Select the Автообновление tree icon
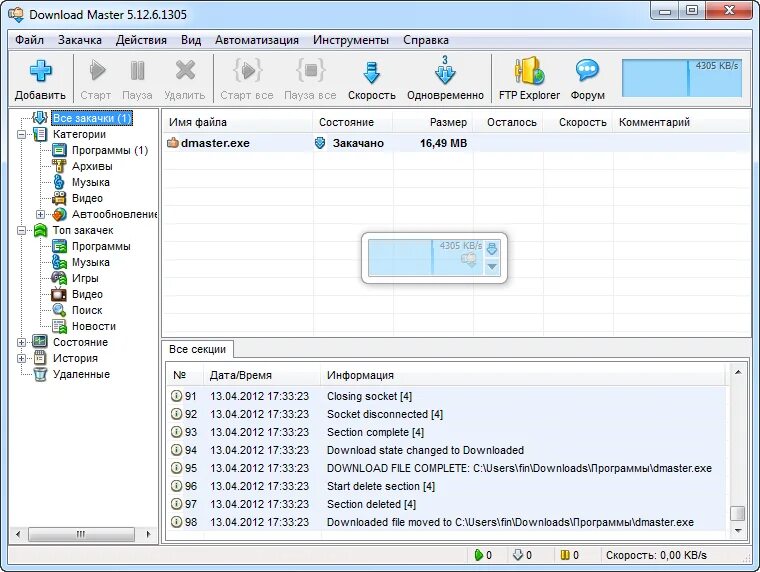The width and height of the screenshot is (760, 572). pos(59,214)
